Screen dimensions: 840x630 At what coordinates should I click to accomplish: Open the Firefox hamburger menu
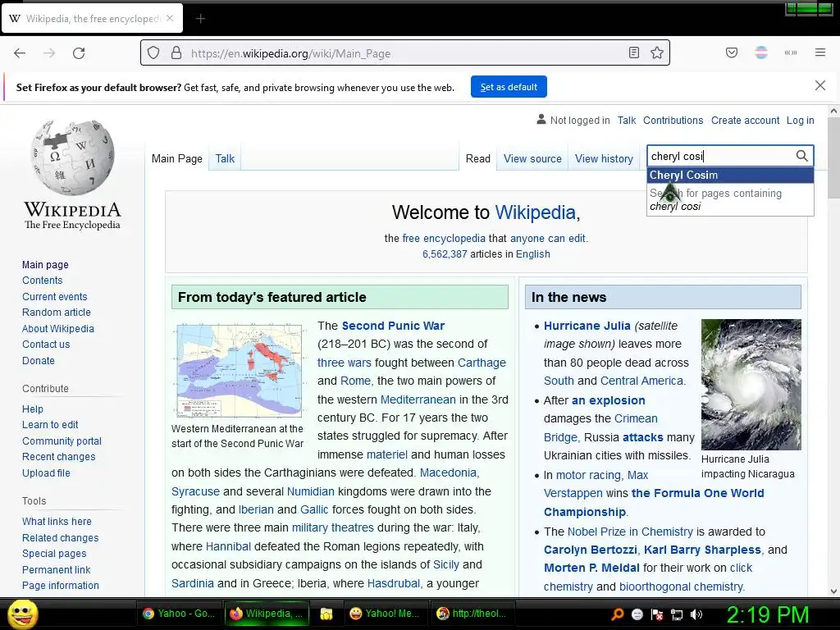click(820, 52)
